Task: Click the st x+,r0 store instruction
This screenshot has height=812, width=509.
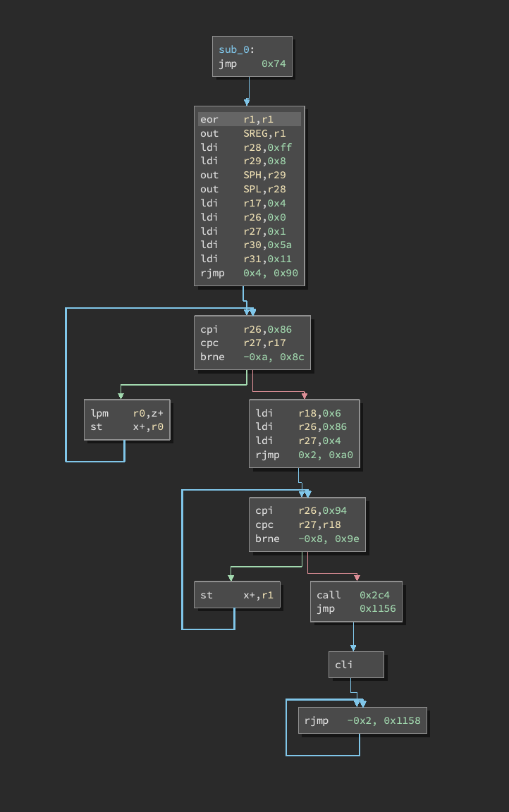Action: [127, 426]
